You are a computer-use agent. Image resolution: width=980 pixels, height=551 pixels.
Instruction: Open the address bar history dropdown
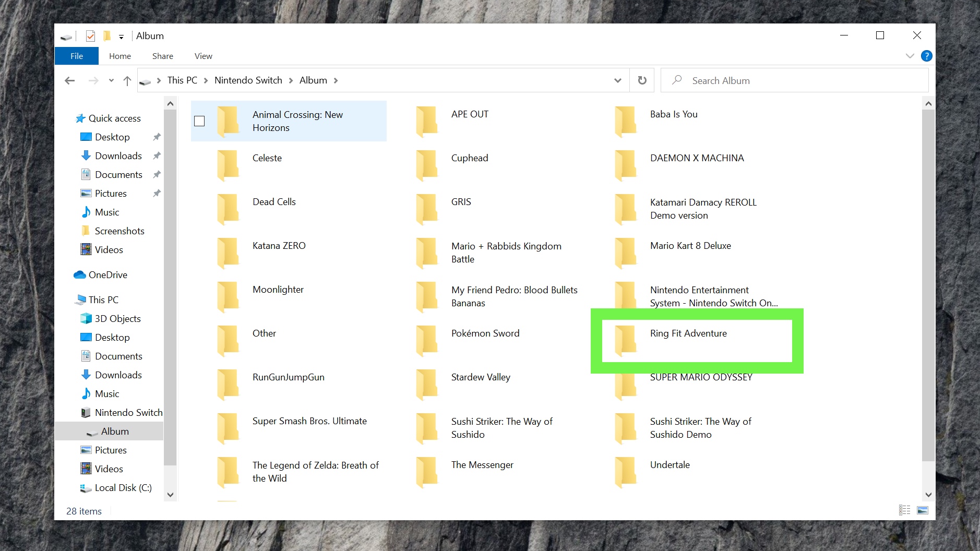[618, 80]
